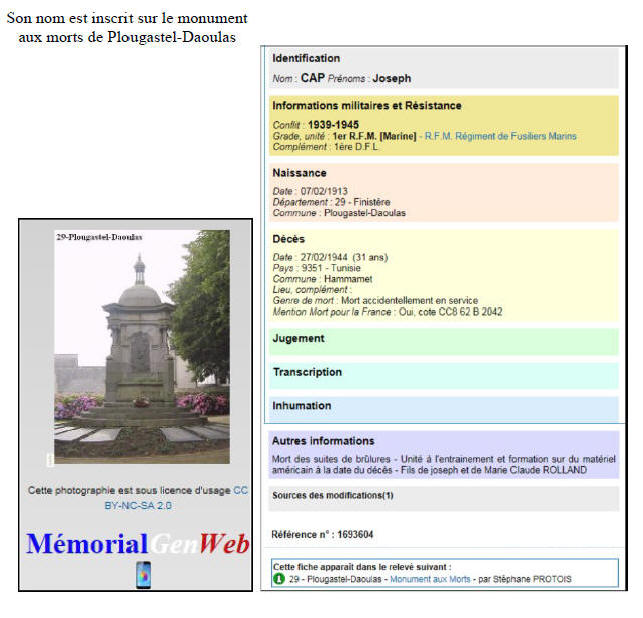Click the Identification section header
The image size is (643, 618).
[x=306, y=59]
